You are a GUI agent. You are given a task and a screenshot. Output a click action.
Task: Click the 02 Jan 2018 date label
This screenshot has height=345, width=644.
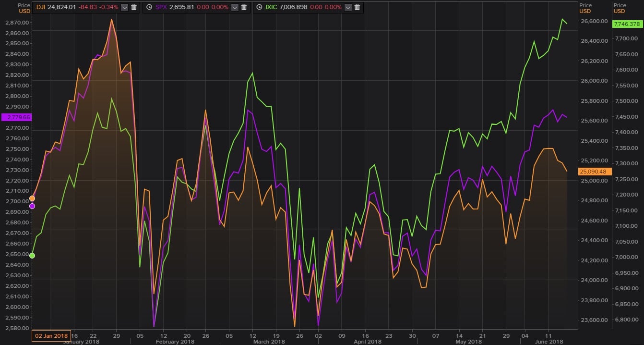click(x=51, y=335)
